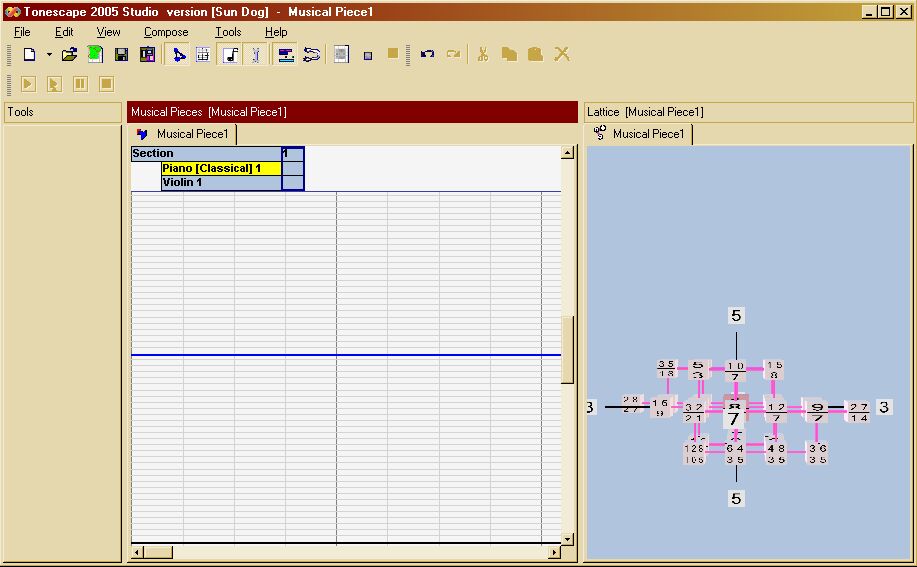Click the multicolored save-all disk icon
917x567 pixels.
tap(147, 55)
